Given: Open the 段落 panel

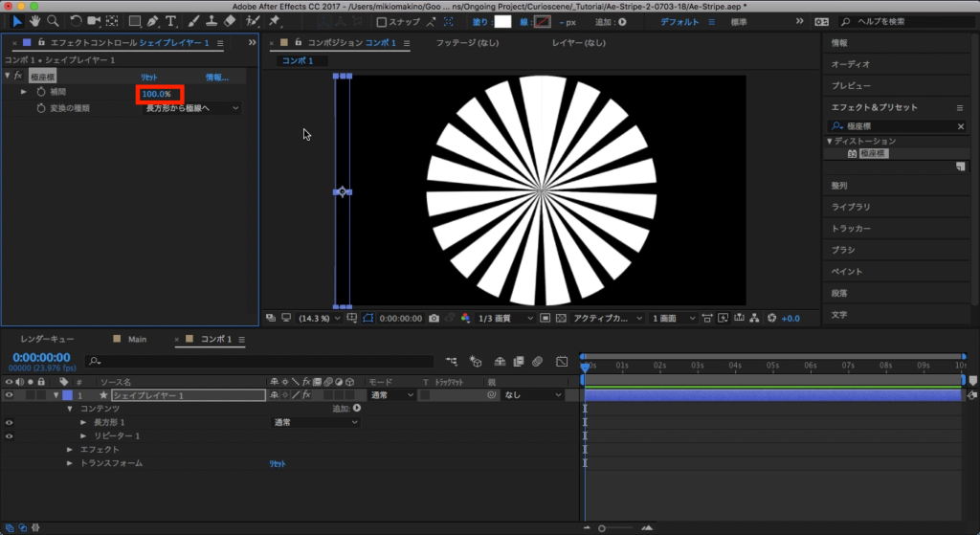Looking at the screenshot, I should (839, 293).
